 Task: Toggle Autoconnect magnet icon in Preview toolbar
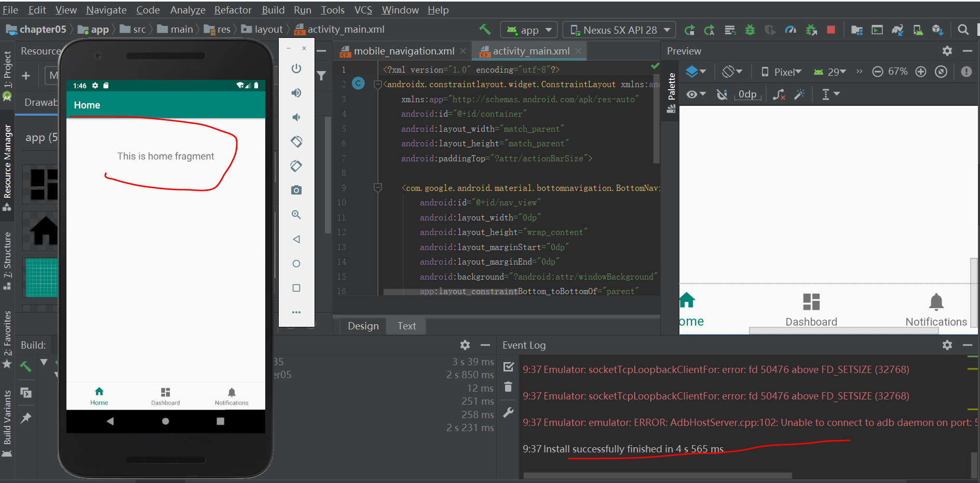click(722, 94)
